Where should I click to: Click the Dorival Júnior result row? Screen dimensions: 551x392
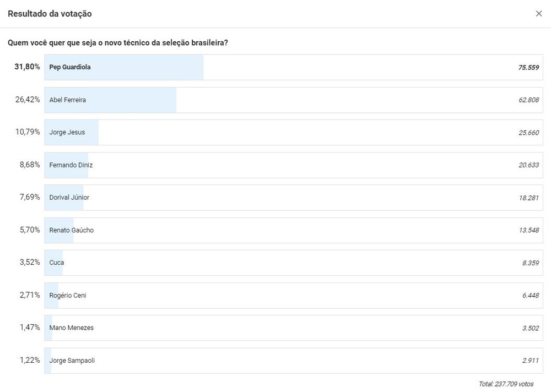click(x=293, y=198)
